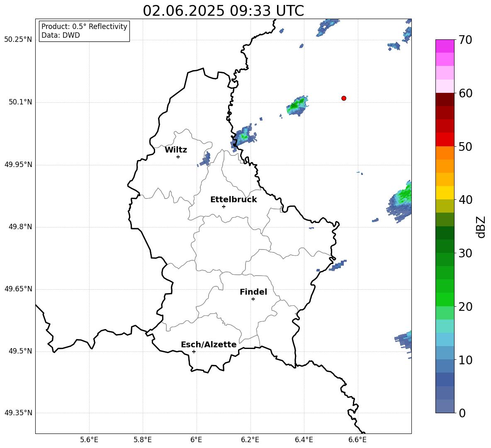Click the yellow colorbar band just above 40

point(445,193)
